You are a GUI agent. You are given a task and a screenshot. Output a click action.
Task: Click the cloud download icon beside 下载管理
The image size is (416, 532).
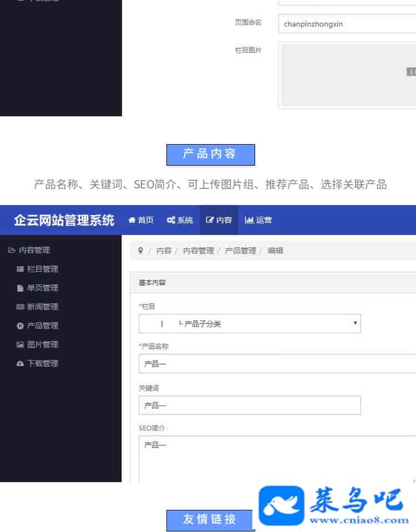pos(20,364)
